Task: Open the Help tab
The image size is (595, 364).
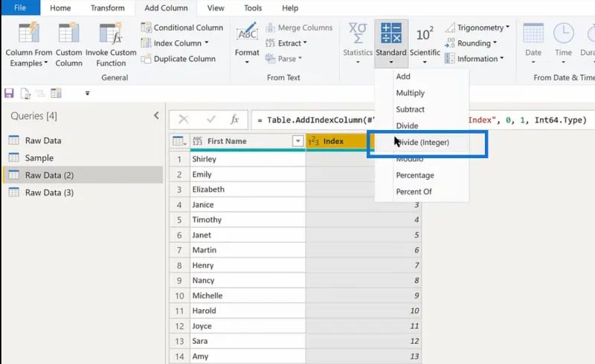Action: pos(290,8)
